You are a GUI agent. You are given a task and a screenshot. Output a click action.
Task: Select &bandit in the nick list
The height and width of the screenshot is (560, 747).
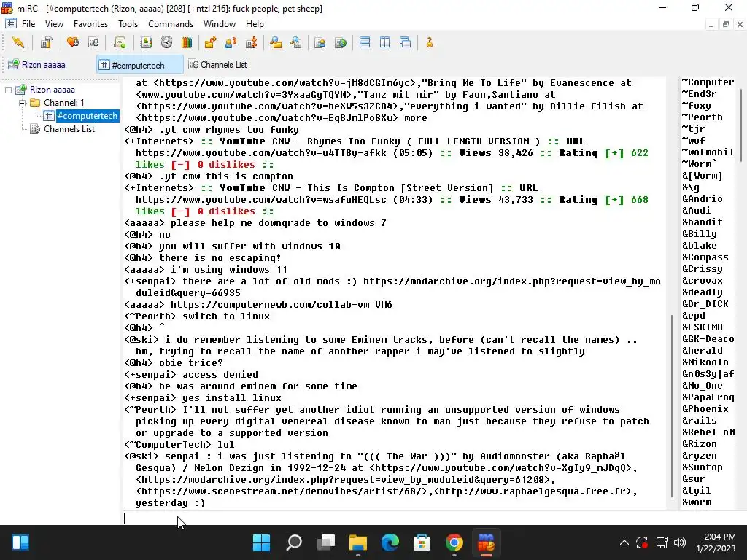[x=703, y=222]
